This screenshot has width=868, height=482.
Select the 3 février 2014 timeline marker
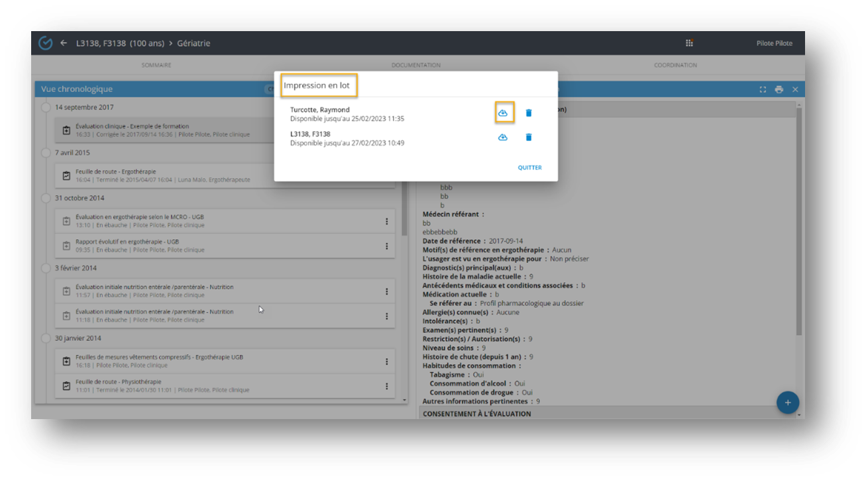(46, 268)
